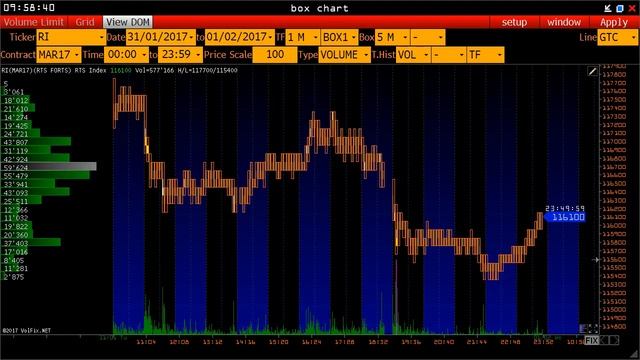Open the setup menu
This screenshot has height=360, width=640.
click(x=514, y=22)
